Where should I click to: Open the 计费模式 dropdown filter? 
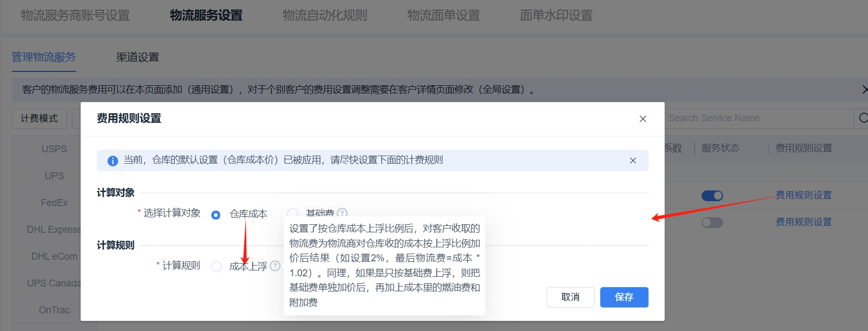click(x=39, y=119)
